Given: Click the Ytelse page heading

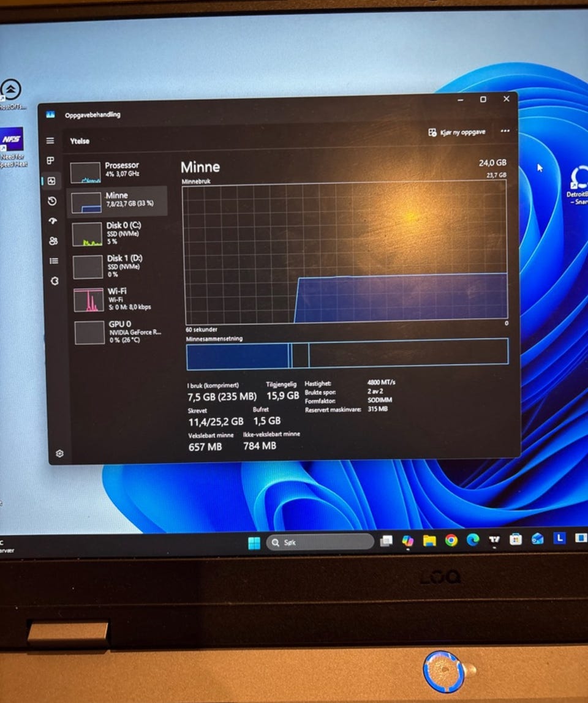Looking at the screenshot, I should point(80,141).
